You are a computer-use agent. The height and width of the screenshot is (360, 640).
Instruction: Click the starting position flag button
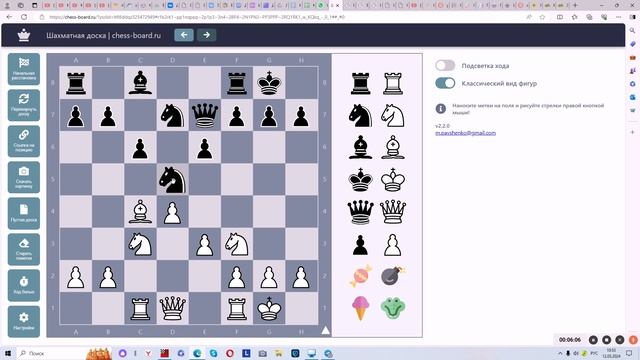[24, 69]
